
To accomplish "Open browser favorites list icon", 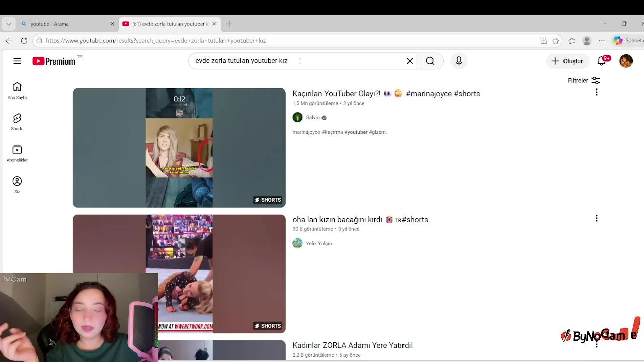I will click(x=572, y=41).
